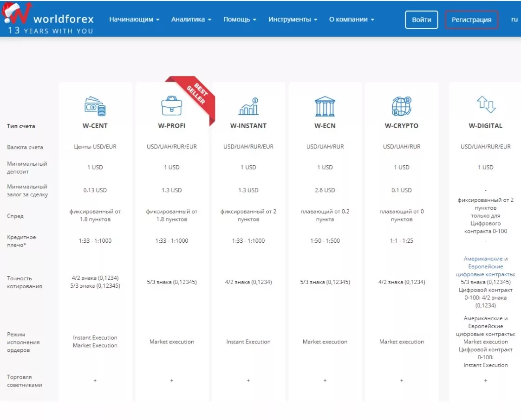This screenshot has width=521, height=420.
Task: Click the Режим исполнения ордеров label
Action: (x=23, y=342)
